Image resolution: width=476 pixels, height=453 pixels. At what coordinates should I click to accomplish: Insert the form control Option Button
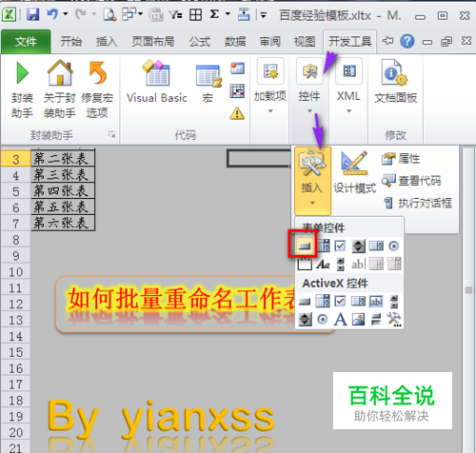pos(394,246)
